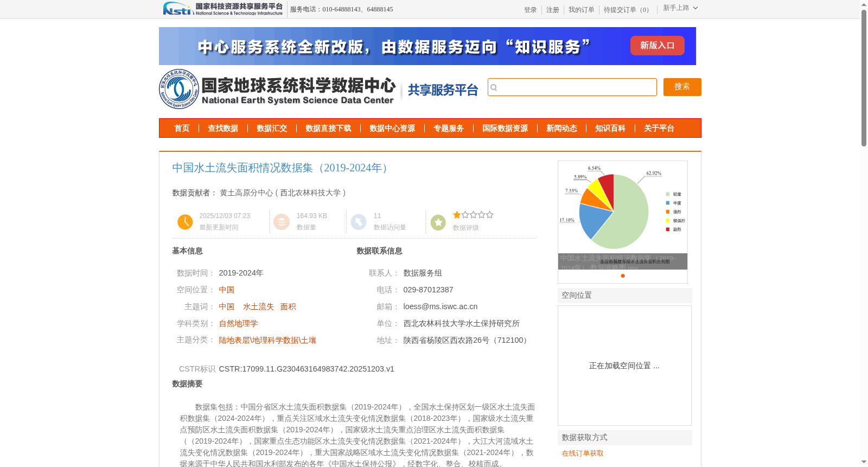
Task: Open the 数据汇交 menu item
Action: (x=272, y=129)
